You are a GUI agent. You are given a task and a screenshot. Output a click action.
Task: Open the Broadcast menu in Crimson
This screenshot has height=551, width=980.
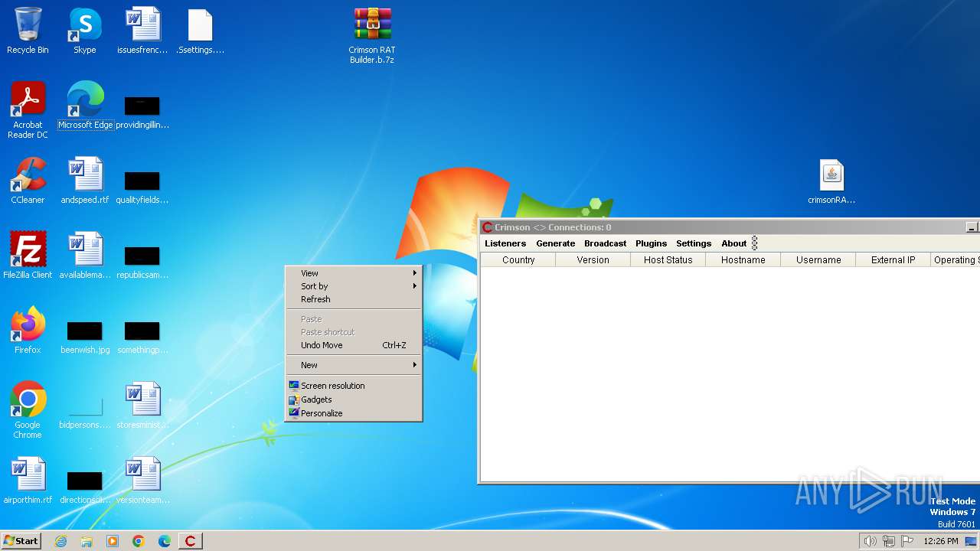[606, 243]
